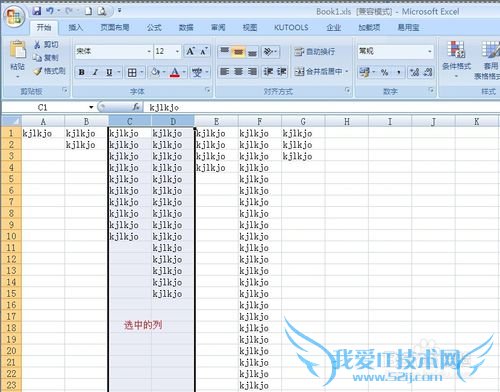Open the font name dropdown
This screenshot has height=392, width=500.
149,51
